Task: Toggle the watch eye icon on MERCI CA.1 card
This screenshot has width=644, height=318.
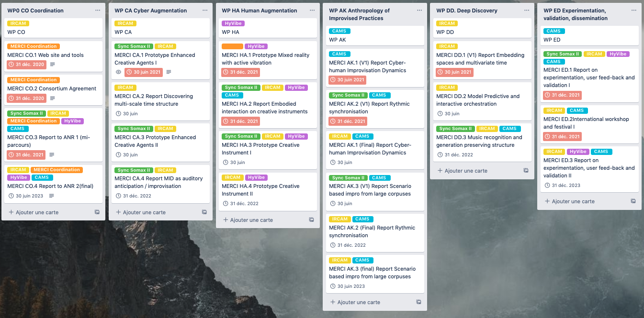Action: 119,72
